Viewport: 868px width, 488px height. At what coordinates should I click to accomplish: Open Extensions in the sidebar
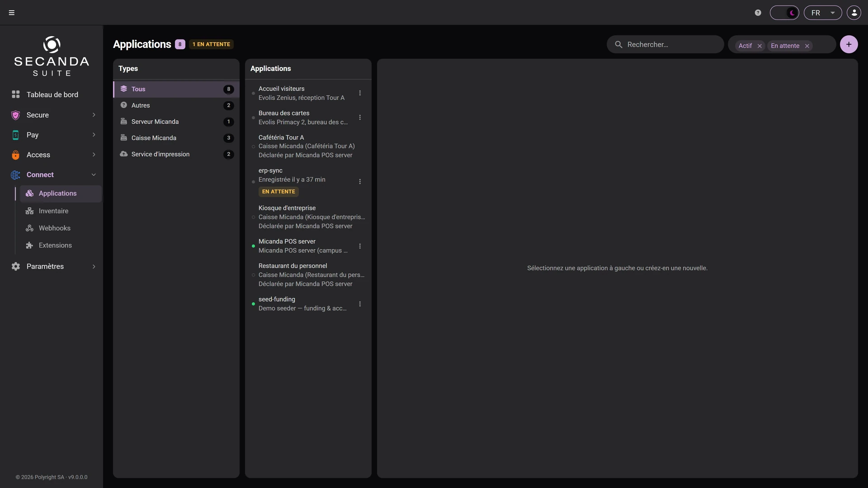tap(61, 245)
